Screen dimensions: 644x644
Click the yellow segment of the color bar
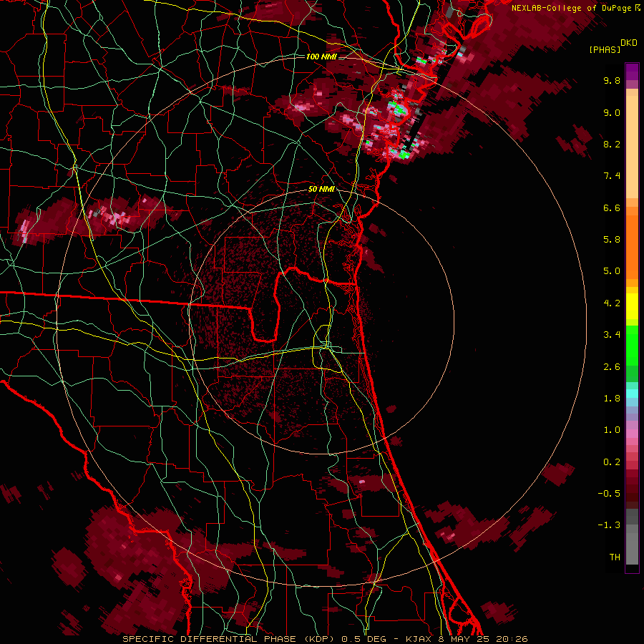tap(632, 306)
